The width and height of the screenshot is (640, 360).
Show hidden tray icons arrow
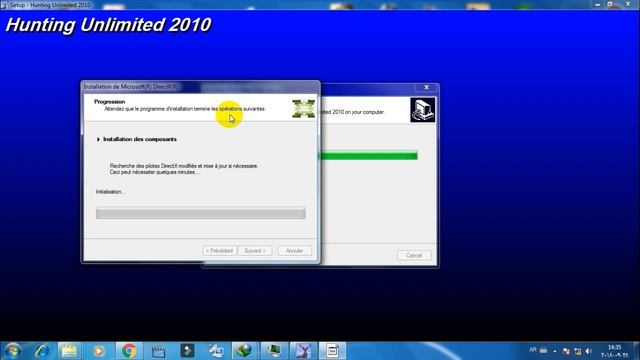coord(555,351)
